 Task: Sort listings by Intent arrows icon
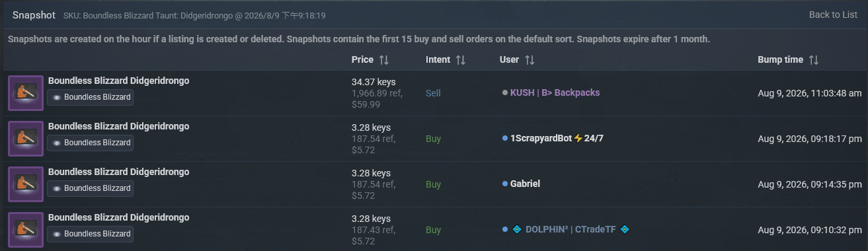[x=461, y=60]
